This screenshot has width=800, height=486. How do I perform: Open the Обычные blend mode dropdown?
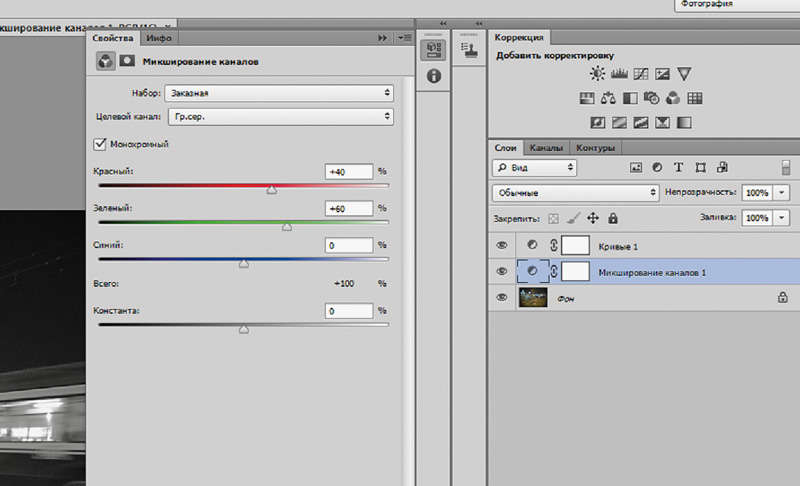[575, 191]
